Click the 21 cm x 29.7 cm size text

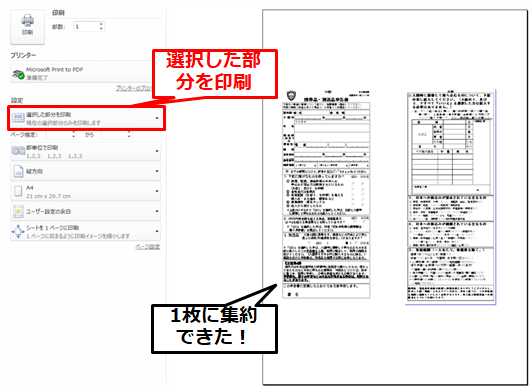[49, 196]
